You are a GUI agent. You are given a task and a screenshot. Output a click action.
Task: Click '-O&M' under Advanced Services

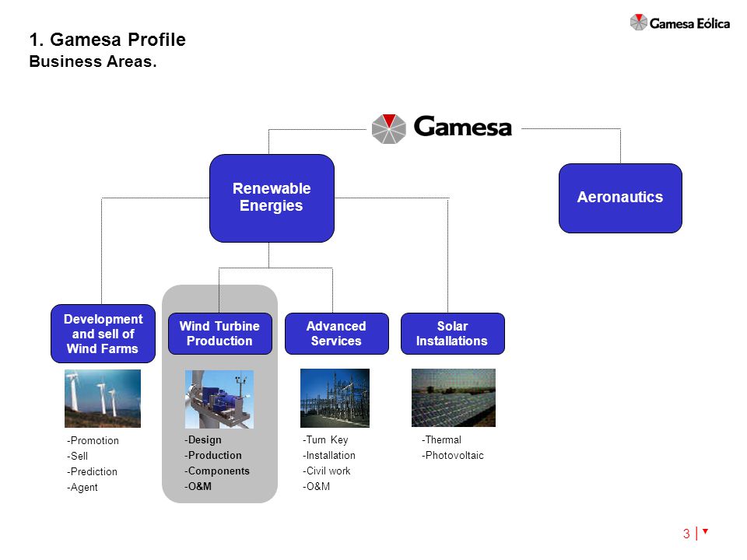[317, 486]
